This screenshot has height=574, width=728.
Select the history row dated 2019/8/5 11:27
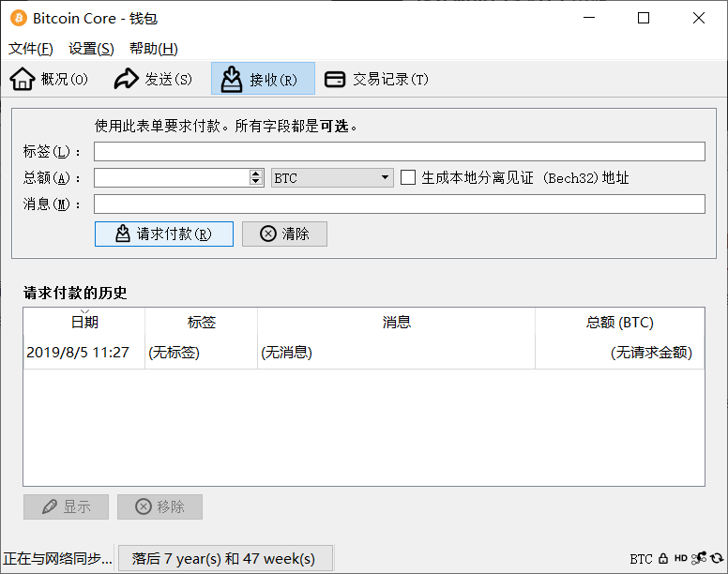point(364,353)
